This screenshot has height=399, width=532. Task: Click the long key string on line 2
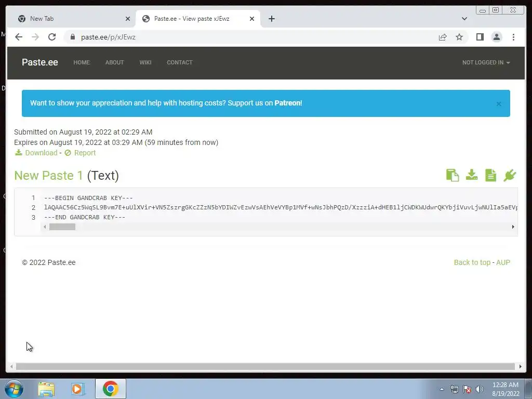point(281,207)
